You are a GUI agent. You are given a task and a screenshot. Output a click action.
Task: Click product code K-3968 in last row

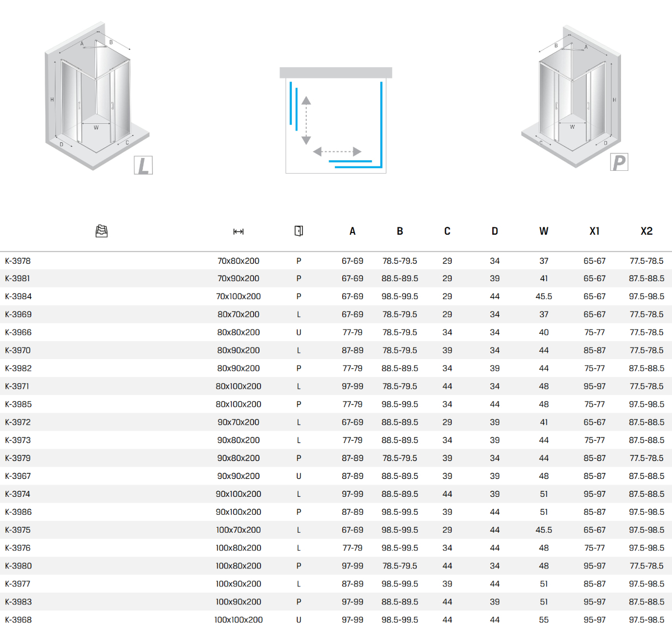coord(18,620)
